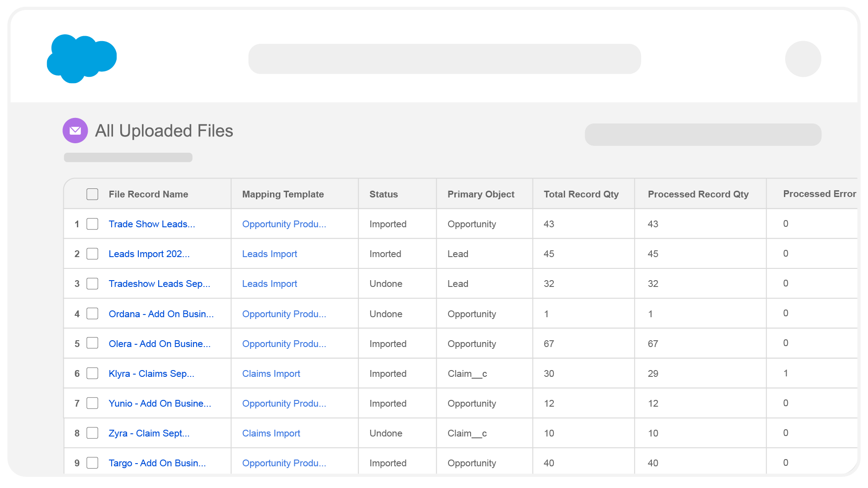Click the File Record Name column header
The width and height of the screenshot is (868, 488).
(148, 194)
